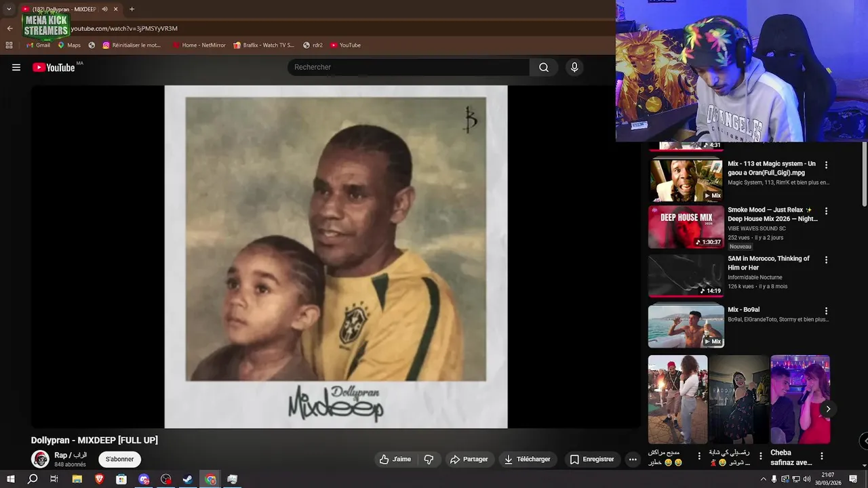Viewport: 868px width, 488px height.
Task: Start voice search with microphone icon
Action: click(x=574, y=67)
